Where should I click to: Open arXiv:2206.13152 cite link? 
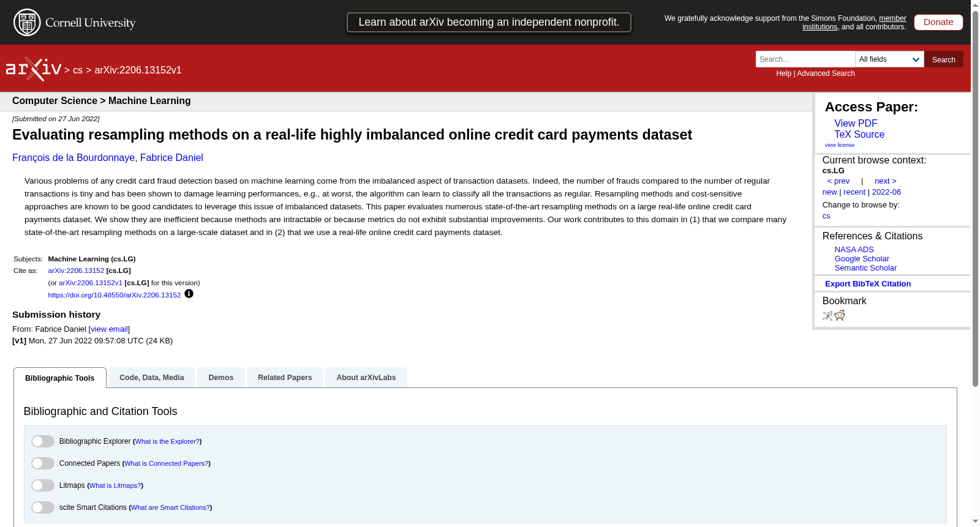(x=76, y=271)
